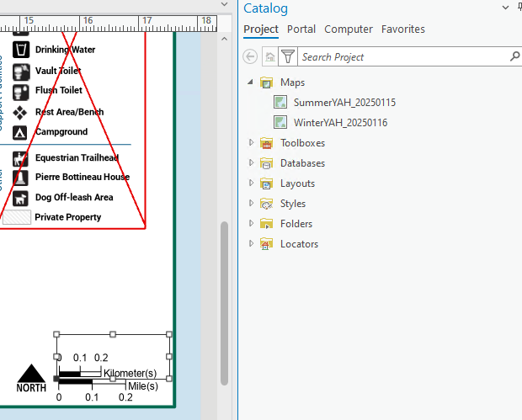Click the SummerYAH_20250115 map icon

pos(280,102)
